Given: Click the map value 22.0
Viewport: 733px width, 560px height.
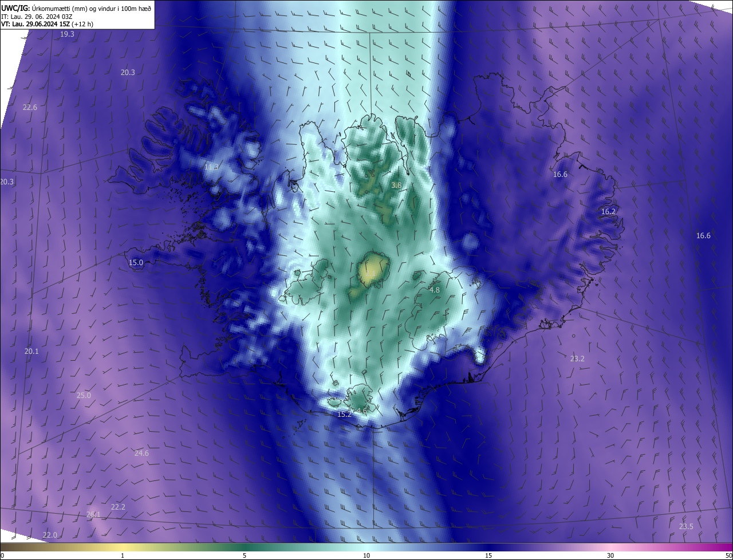Looking at the screenshot, I should coord(50,535).
